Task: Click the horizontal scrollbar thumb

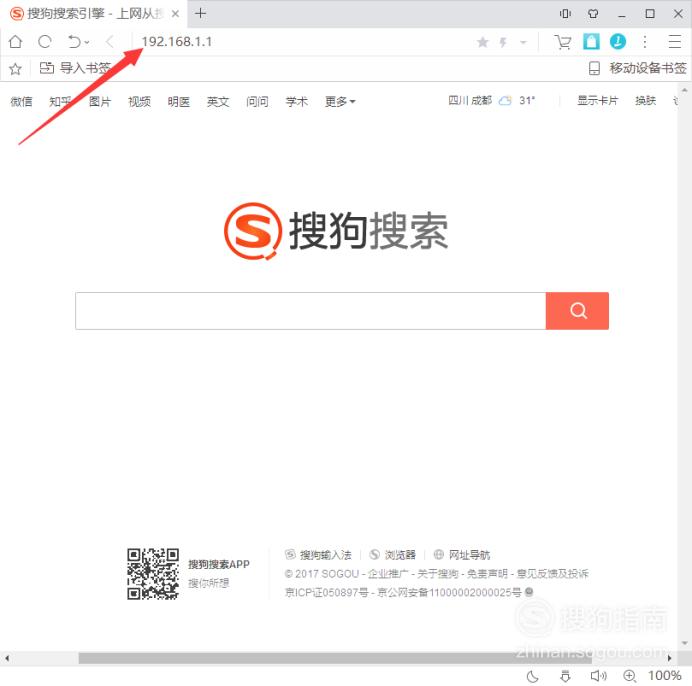Action: (x=335, y=658)
